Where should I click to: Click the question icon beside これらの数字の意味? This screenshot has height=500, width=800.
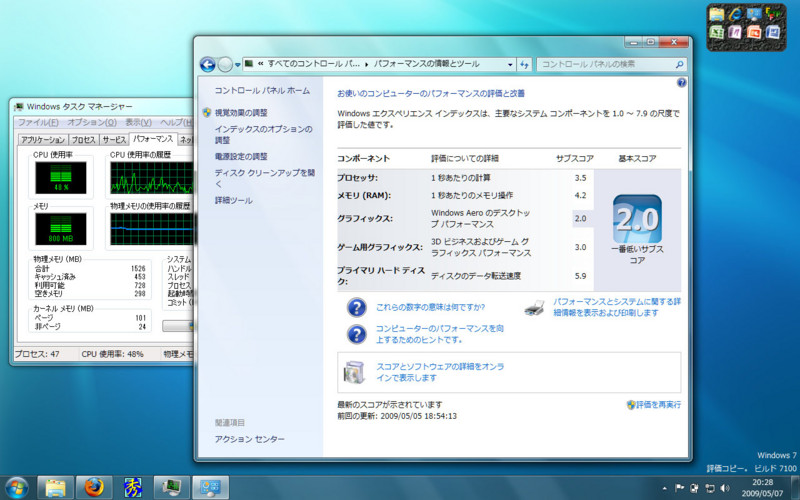coord(357,308)
